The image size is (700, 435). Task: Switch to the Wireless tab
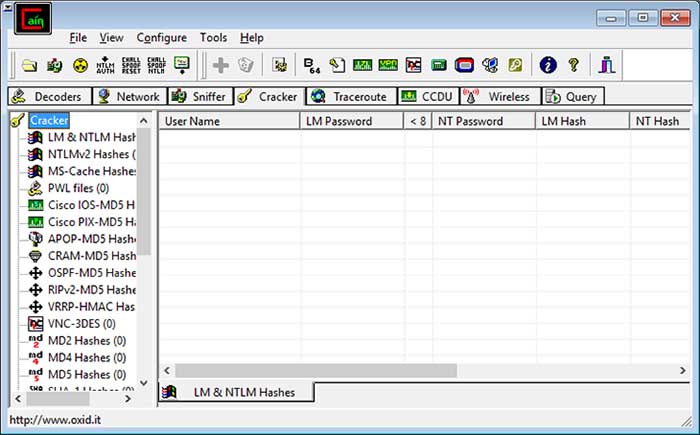click(500, 96)
